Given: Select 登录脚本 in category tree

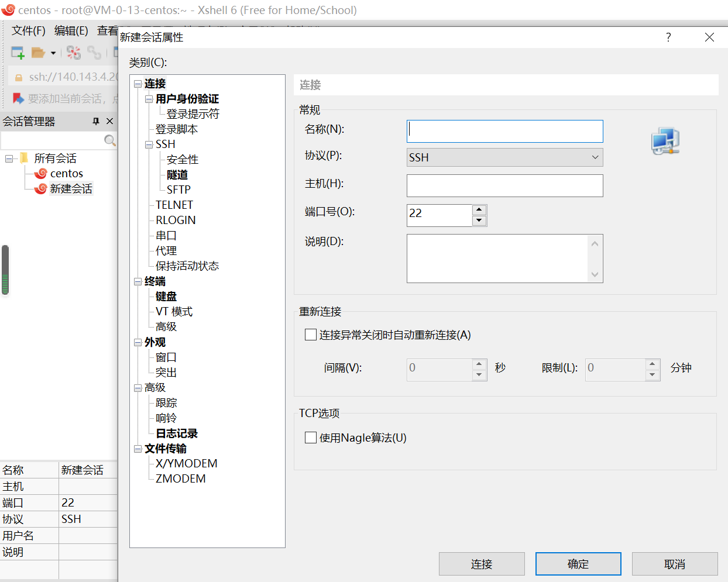Looking at the screenshot, I should [x=176, y=129].
